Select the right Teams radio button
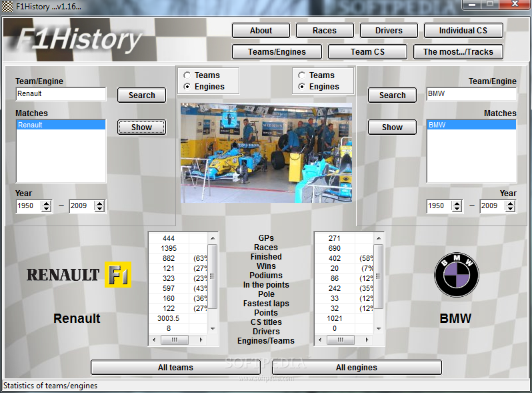532x393 pixels. (x=301, y=75)
